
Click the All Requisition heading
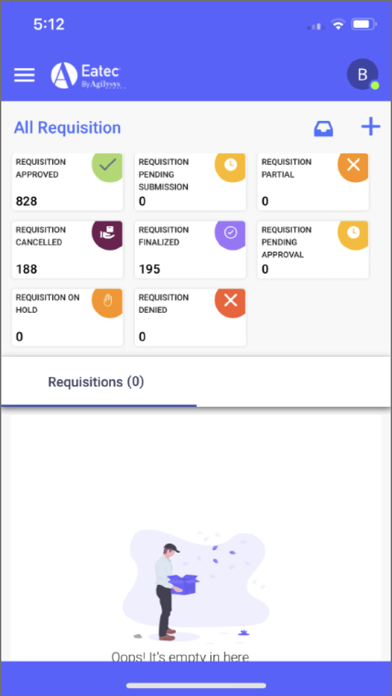point(67,128)
